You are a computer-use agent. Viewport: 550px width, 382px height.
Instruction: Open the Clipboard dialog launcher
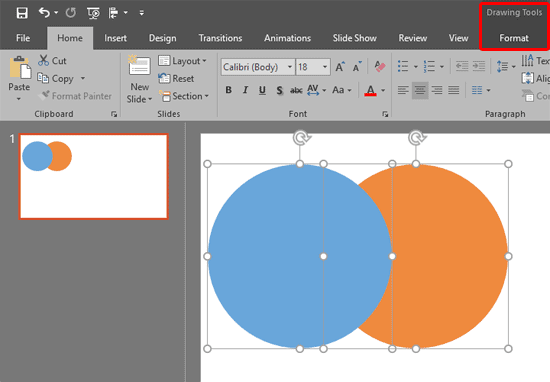tap(114, 114)
